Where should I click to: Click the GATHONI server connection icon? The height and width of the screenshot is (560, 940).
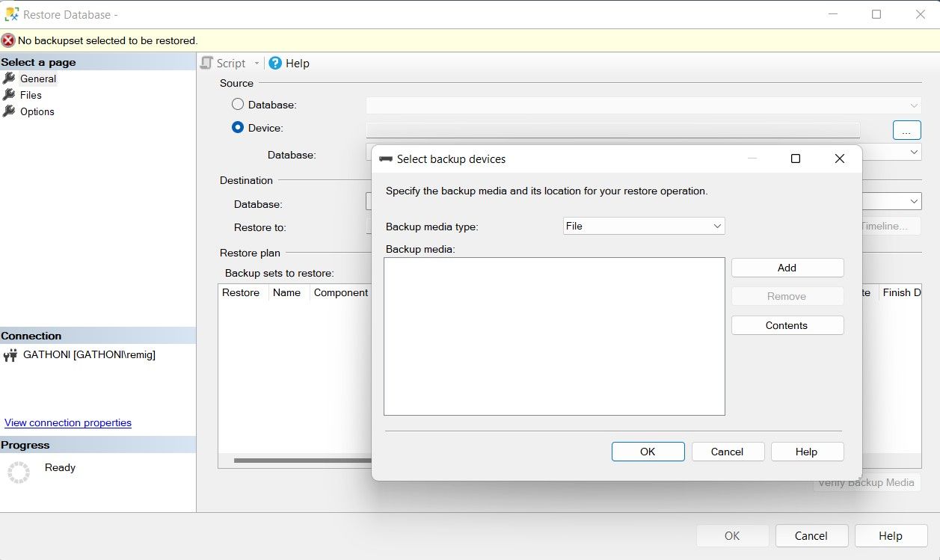click(x=10, y=355)
